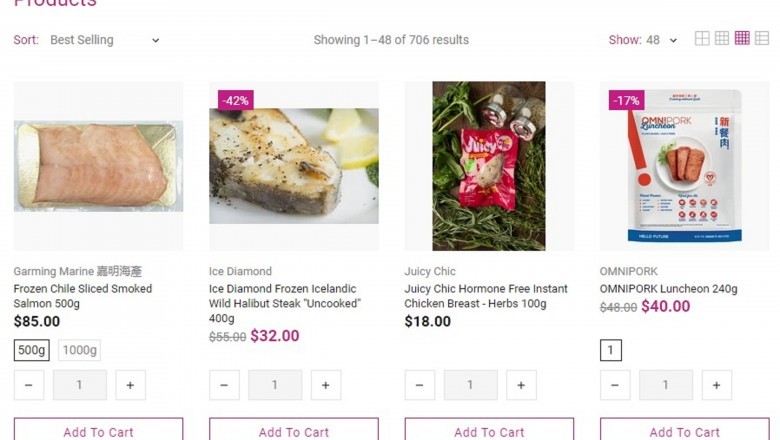Viewport: 780px width, 440px height.
Task: Add Smoked Salmon to cart
Action: [x=98, y=430]
